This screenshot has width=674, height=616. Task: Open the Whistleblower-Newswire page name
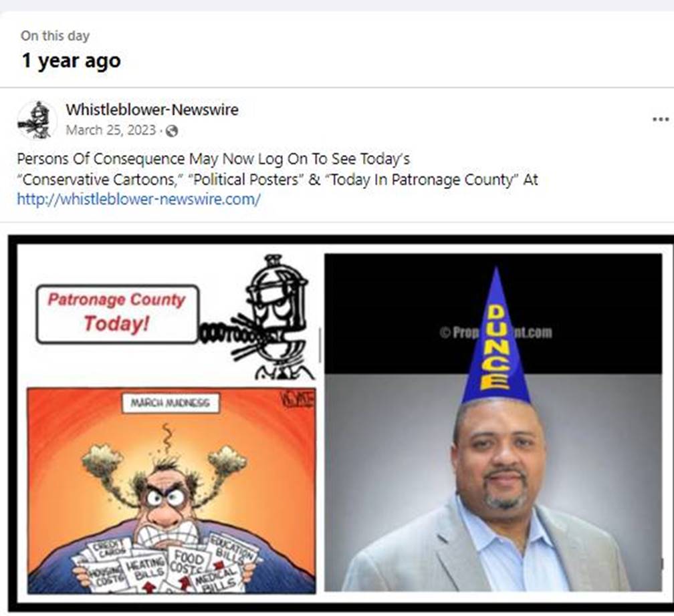pos(152,110)
